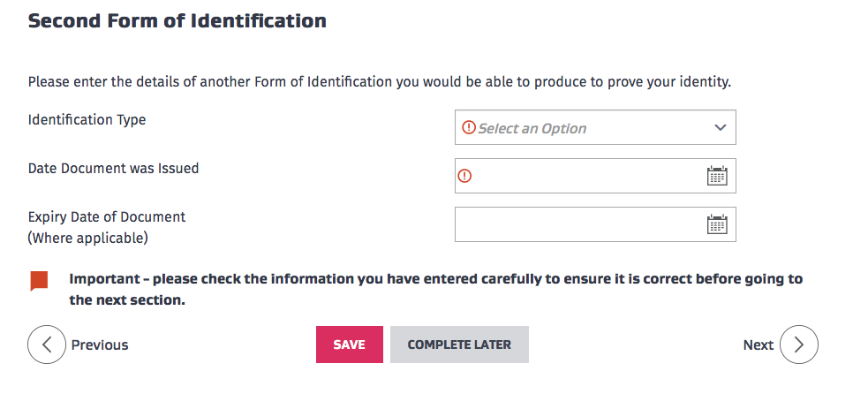
Task: Click the red Important speech bubble icon
Action: pos(39,281)
